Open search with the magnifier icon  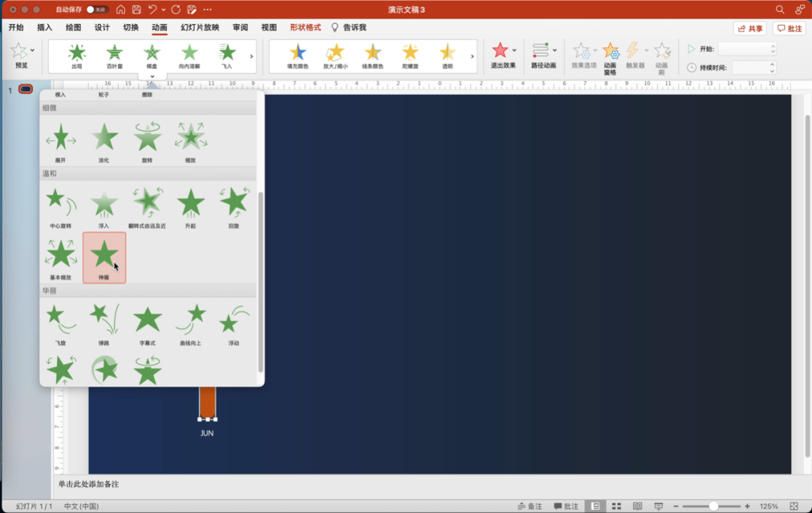coord(780,9)
